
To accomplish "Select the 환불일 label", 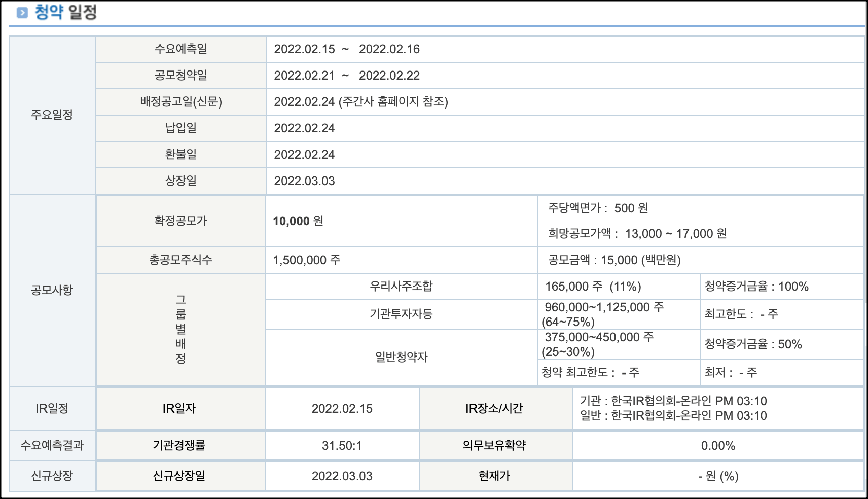I will (181, 155).
